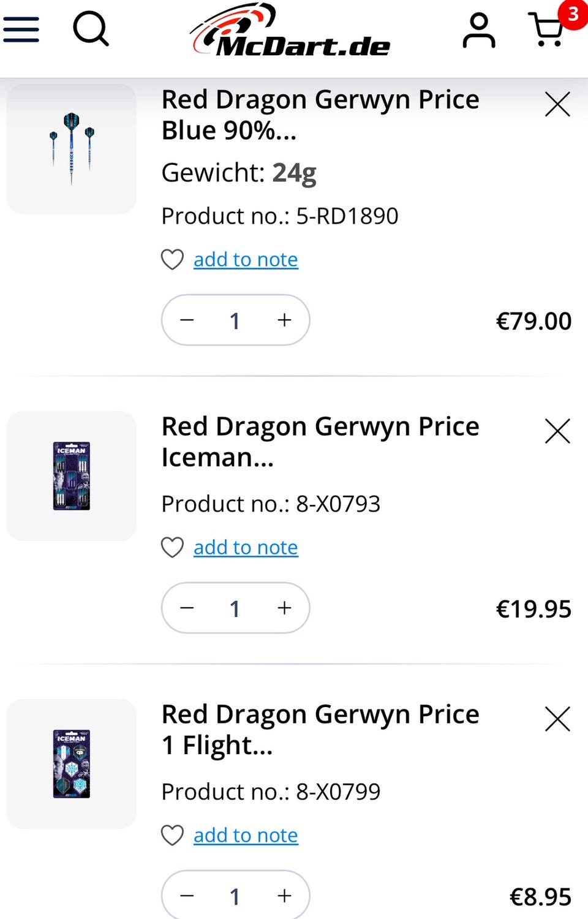Open the user account icon
The width and height of the screenshot is (588, 919).
(x=478, y=31)
